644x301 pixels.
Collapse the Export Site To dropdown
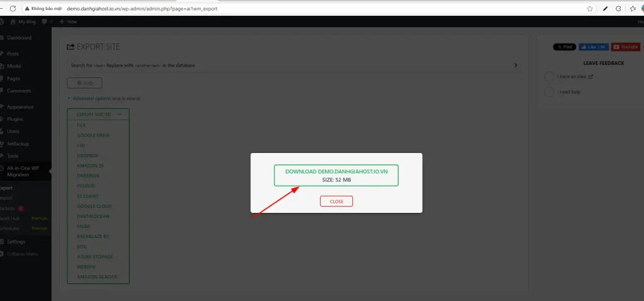119,115
